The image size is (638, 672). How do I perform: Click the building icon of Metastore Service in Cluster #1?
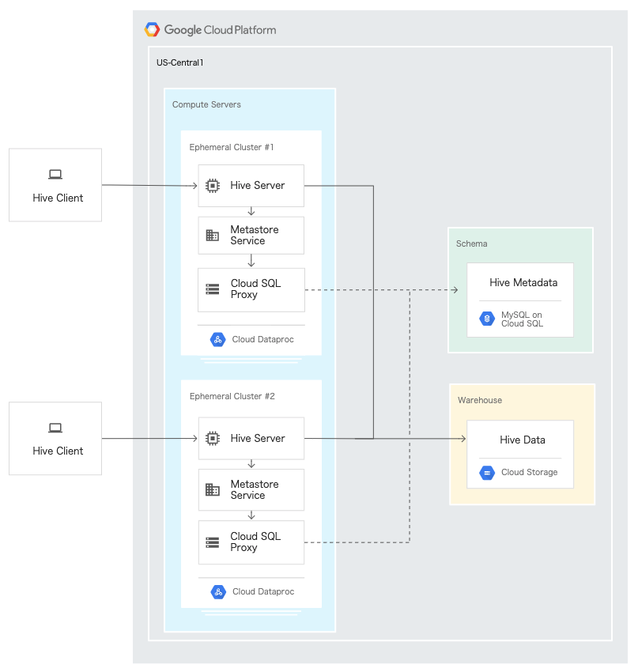coord(213,235)
